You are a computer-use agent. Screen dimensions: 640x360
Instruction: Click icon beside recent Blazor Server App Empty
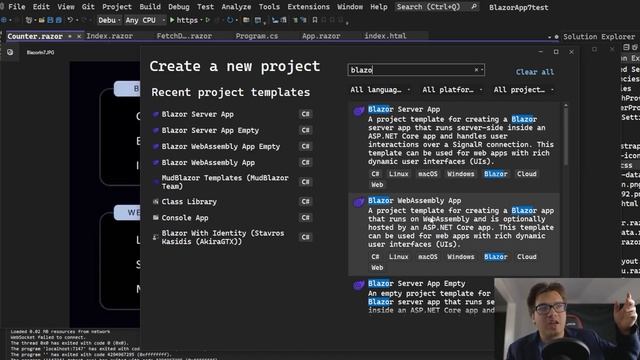pos(156,131)
